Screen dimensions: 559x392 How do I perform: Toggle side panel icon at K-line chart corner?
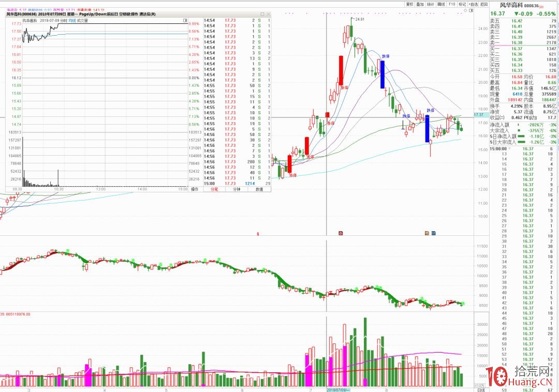(x=471, y=11)
